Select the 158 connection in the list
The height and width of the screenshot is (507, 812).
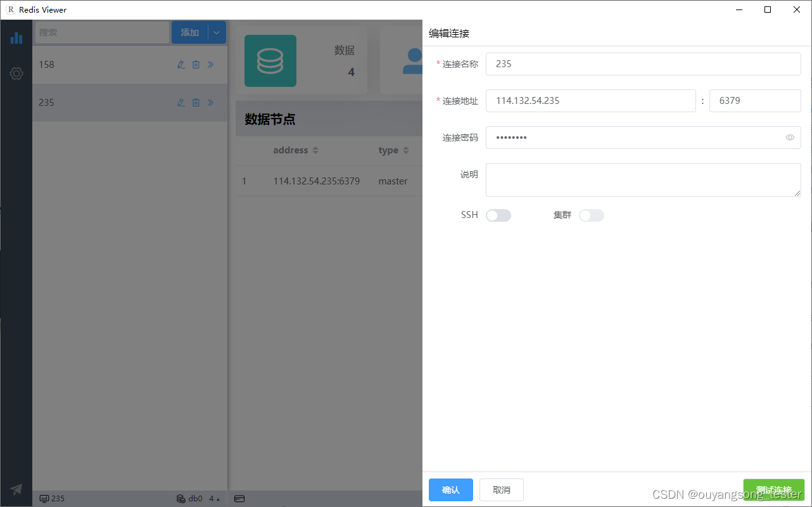click(x=130, y=65)
